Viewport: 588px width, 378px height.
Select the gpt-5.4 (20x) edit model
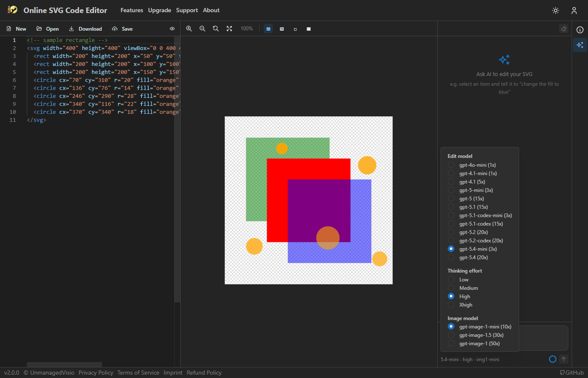pyautogui.click(x=451, y=257)
